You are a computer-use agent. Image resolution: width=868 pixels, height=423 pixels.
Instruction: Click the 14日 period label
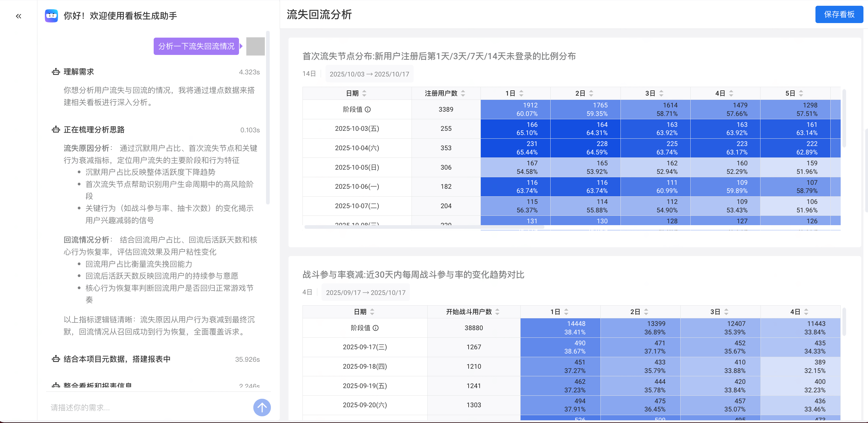point(309,74)
